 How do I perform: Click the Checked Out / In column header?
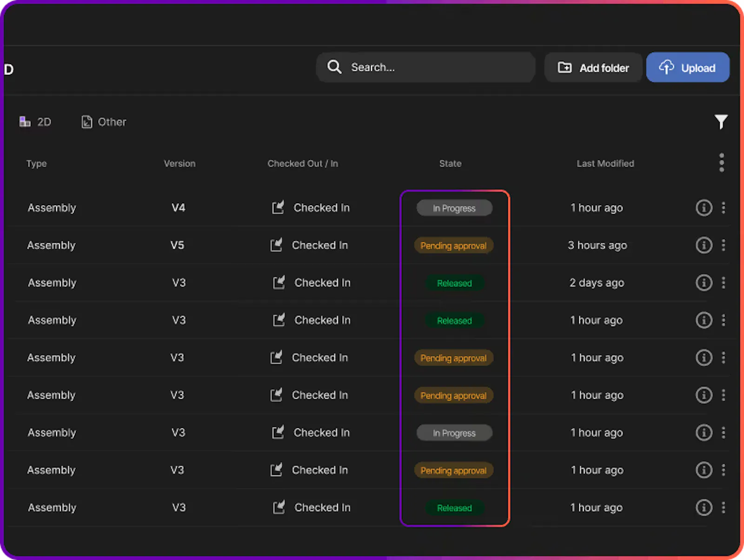click(x=303, y=164)
